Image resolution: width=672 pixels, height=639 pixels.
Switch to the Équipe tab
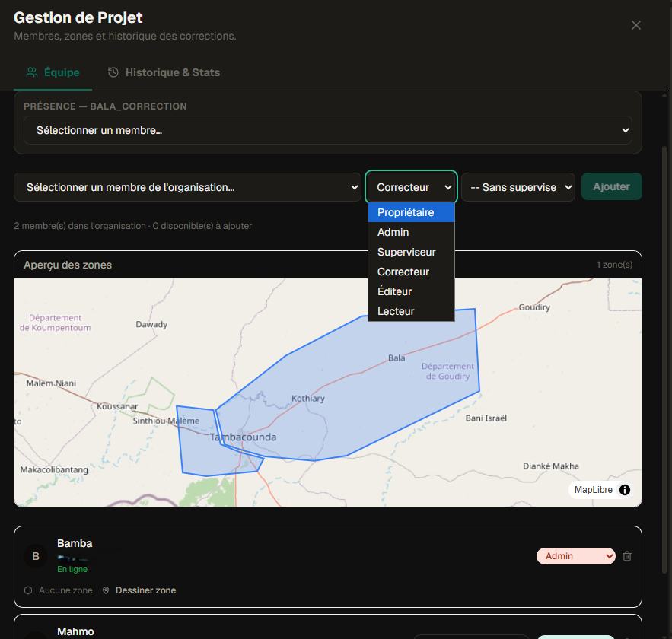[x=53, y=72]
